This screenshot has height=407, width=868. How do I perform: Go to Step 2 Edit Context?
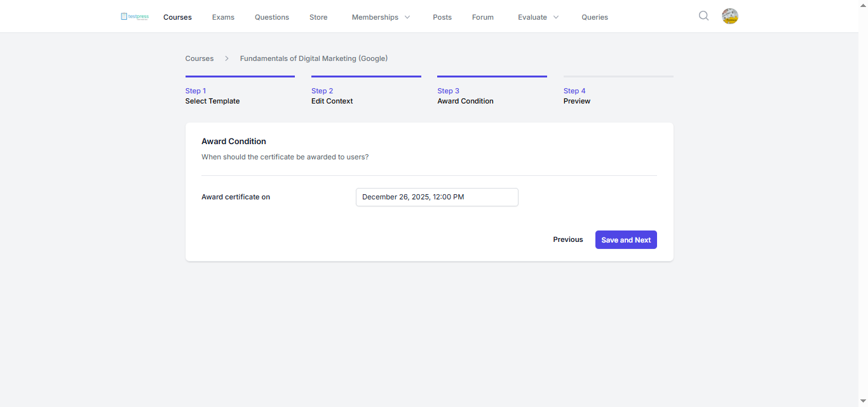(332, 96)
